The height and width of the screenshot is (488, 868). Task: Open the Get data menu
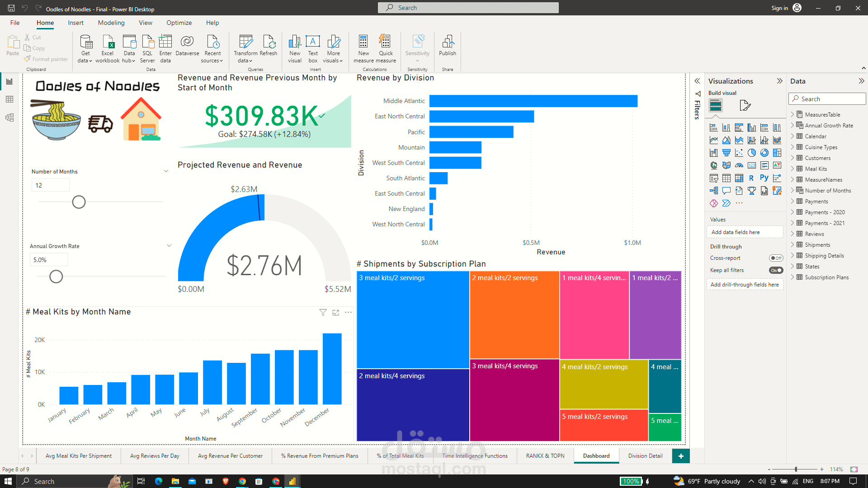click(x=85, y=49)
